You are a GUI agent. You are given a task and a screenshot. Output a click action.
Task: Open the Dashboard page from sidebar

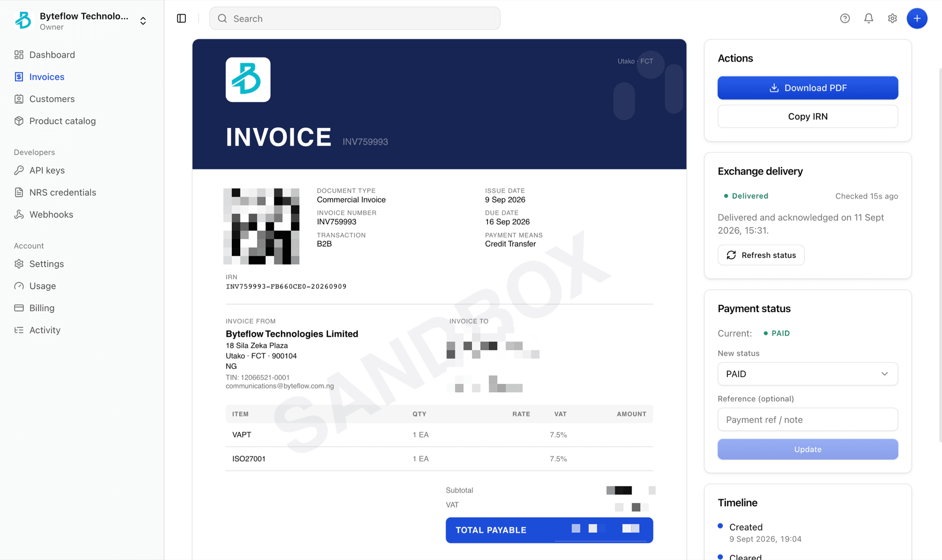click(82, 55)
